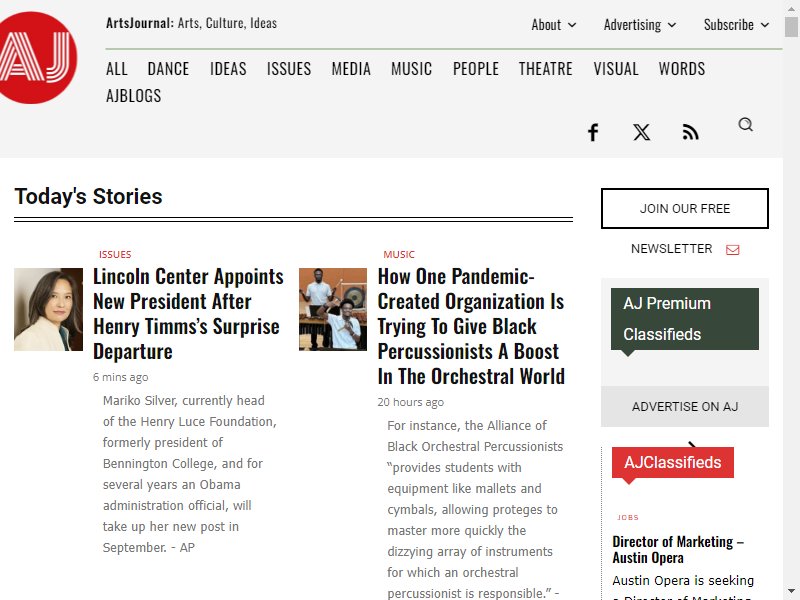Click the newsletter envelope icon

coord(733,249)
